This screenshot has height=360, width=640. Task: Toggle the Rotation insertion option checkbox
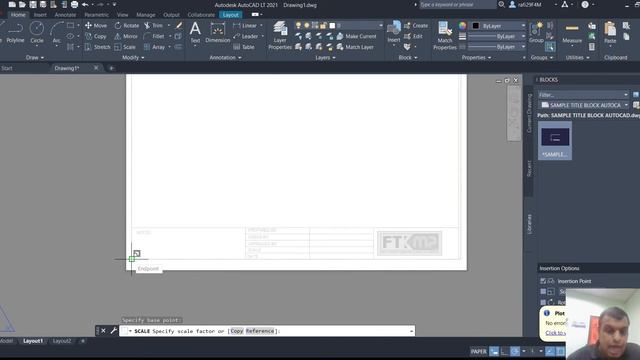pyautogui.click(x=543, y=302)
